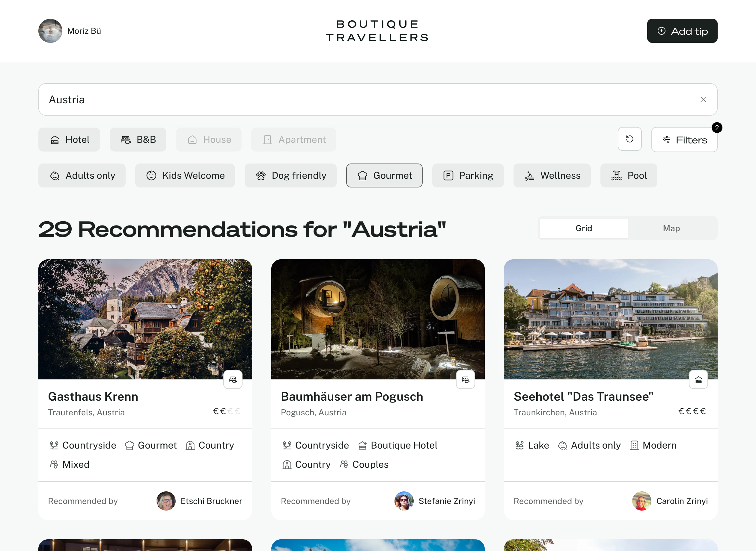Open the Boutique Travellers logo link

point(377,31)
